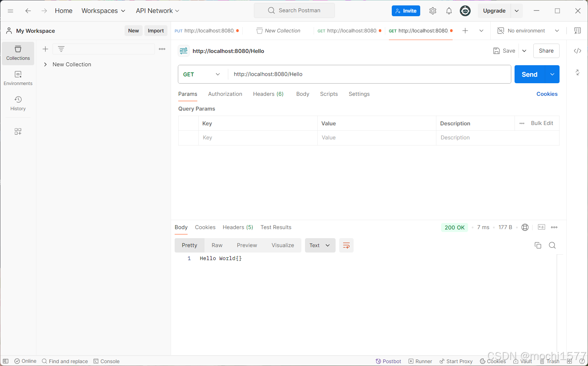The width and height of the screenshot is (588, 366).
Task: Open the Send options dropdown arrow
Action: pos(552,74)
